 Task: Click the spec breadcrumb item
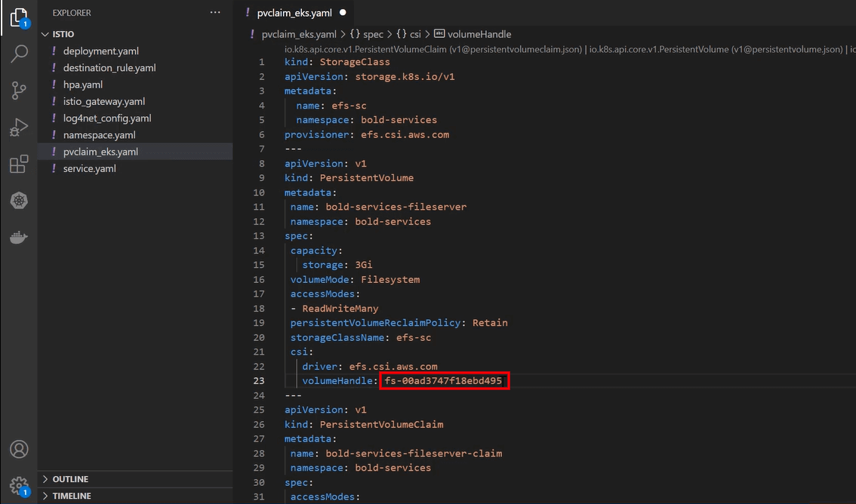tap(370, 34)
